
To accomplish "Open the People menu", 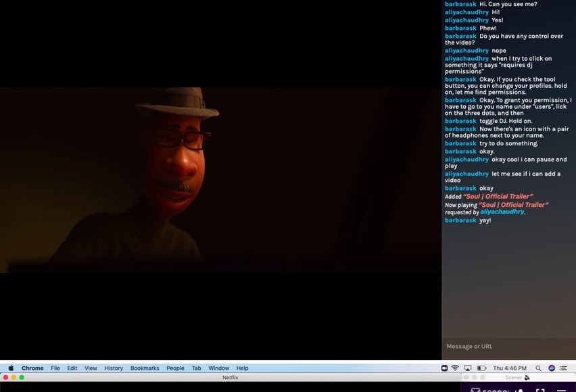I will (175, 368).
